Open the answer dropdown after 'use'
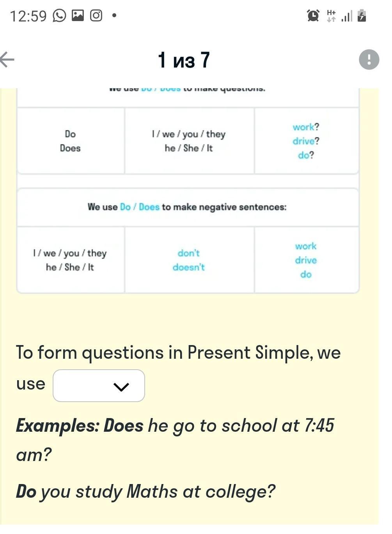392x534 pixels. point(99,386)
